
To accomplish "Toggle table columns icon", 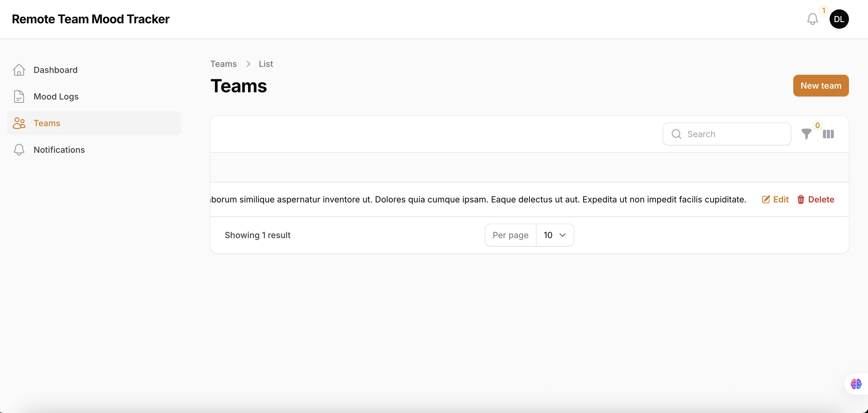I will 828,134.
